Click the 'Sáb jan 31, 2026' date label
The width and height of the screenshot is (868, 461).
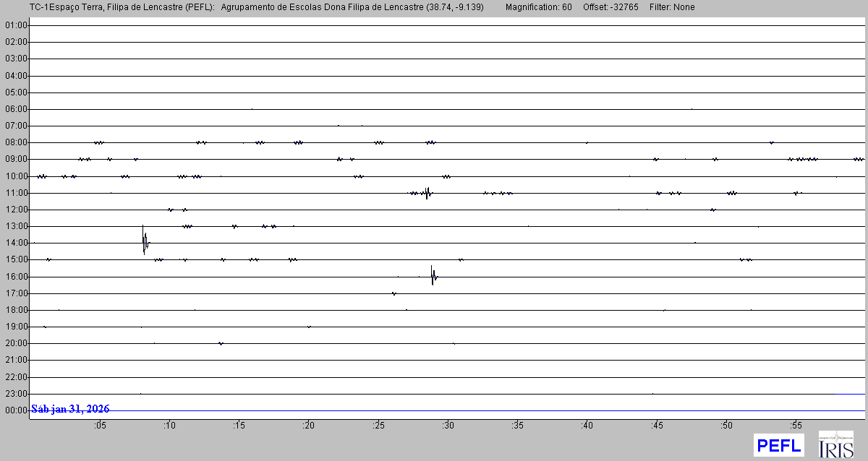coord(70,409)
